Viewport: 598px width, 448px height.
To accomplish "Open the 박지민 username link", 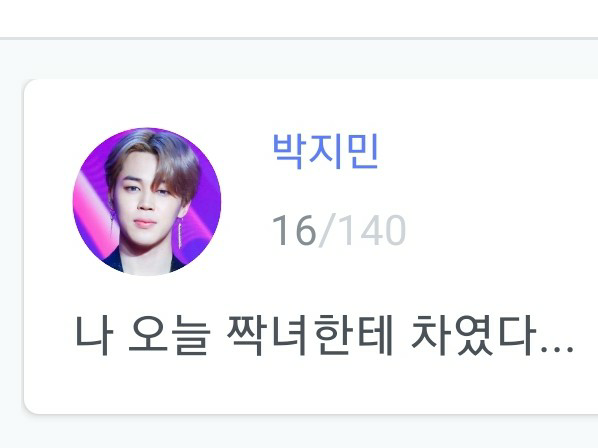I will click(x=325, y=151).
